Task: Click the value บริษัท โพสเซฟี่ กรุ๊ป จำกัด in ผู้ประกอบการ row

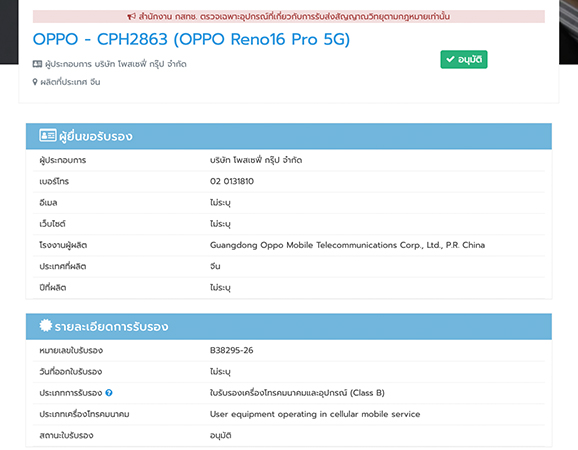Action: click(x=256, y=160)
